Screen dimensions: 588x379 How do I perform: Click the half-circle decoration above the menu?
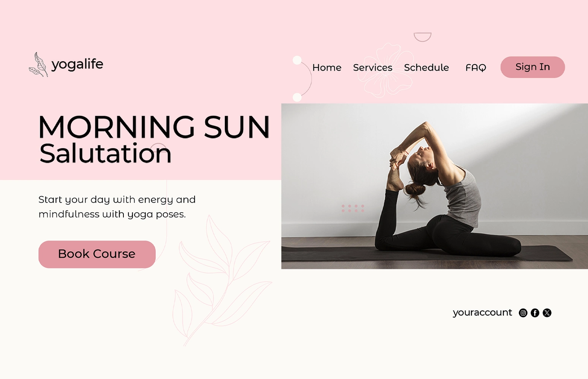(x=422, y=37)
